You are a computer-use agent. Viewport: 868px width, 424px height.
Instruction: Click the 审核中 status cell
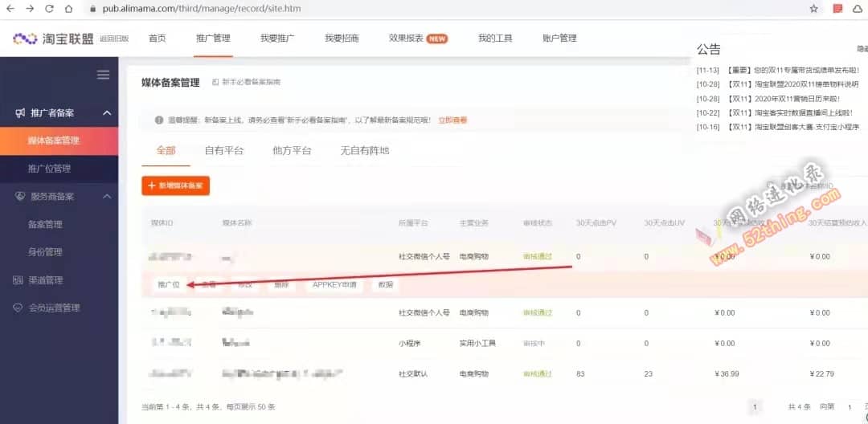[534, 343]
